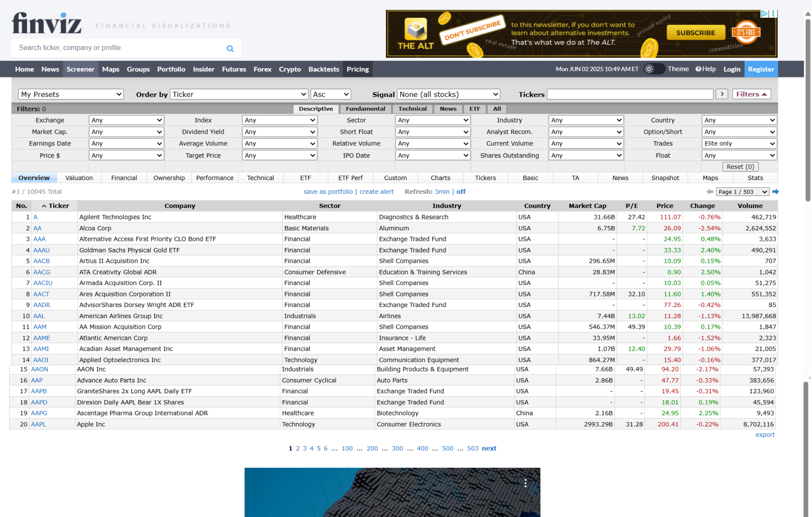Screen dimensions: 812x517
Task: Change the Asc sort direction dropdown
Action: pos(331,94)
